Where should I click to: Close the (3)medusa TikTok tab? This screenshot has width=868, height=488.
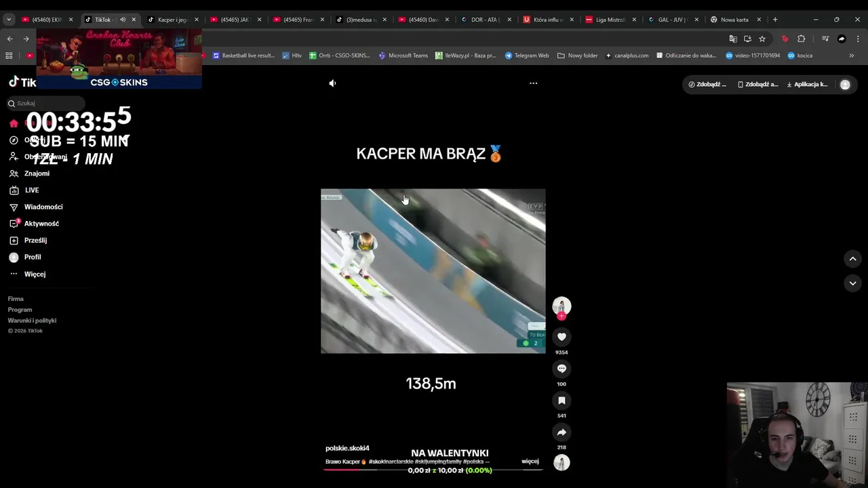coord(384,20)
